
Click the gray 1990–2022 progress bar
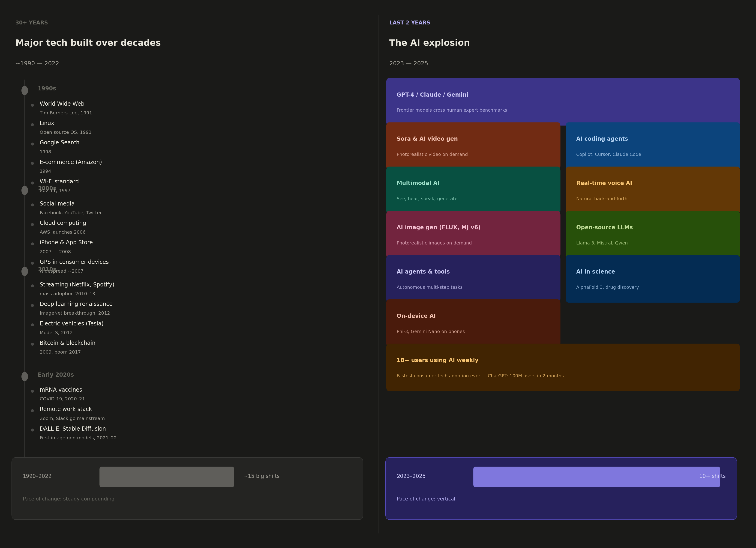(167, 477)
